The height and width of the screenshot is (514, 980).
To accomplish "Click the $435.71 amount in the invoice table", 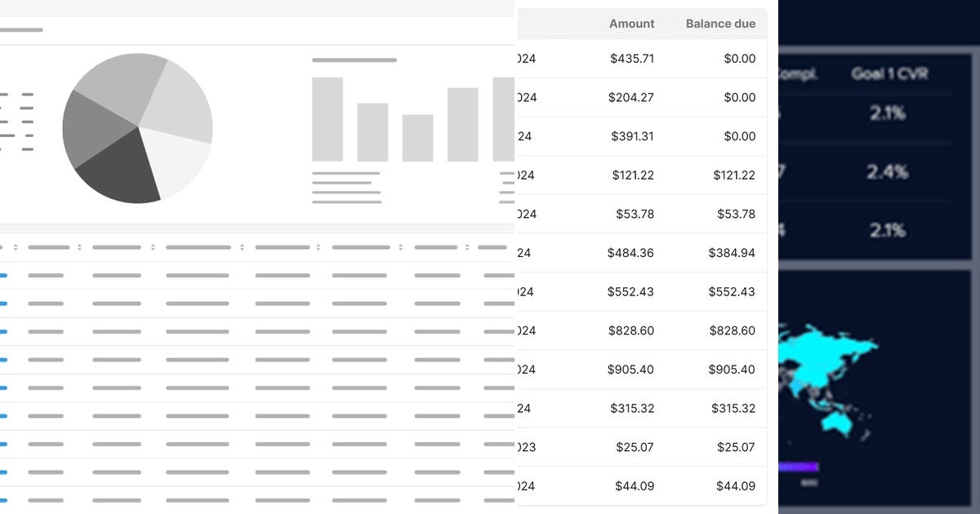I will pos(630,58).
